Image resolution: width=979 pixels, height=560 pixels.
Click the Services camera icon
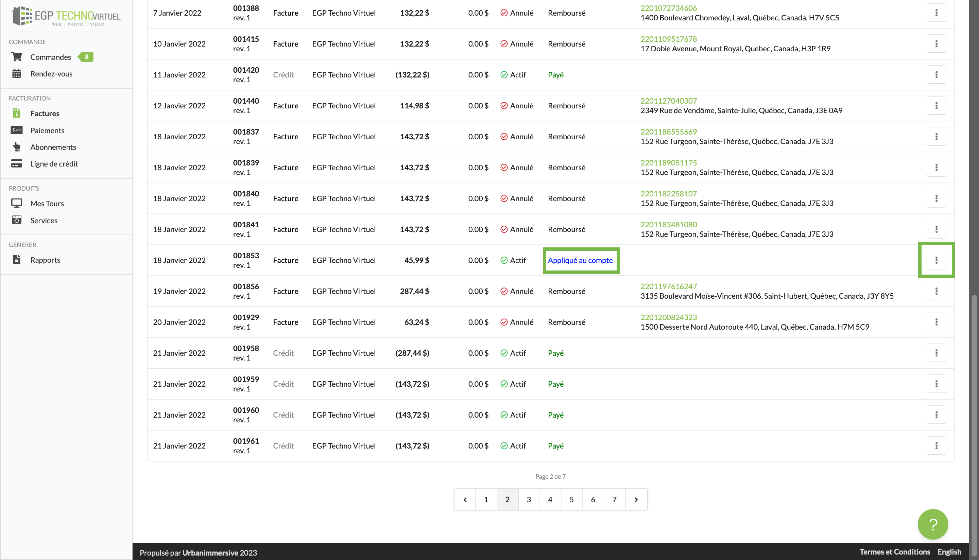[x=17, y=221]
